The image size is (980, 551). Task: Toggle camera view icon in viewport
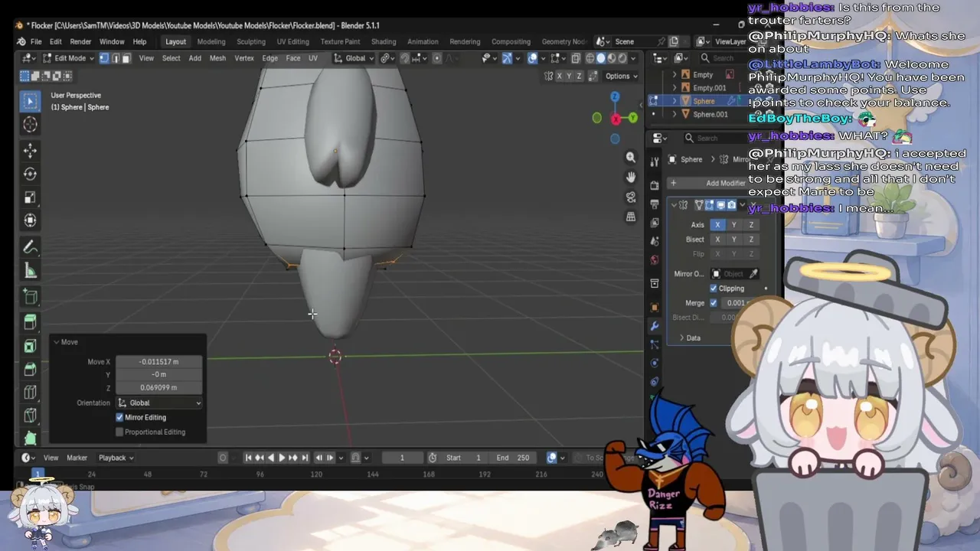[631, 197]
